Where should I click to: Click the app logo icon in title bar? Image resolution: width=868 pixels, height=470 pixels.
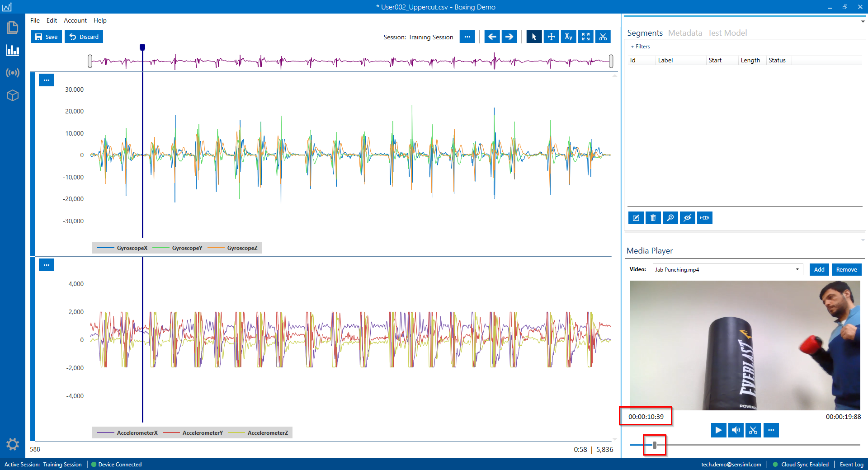coord(7,7)
